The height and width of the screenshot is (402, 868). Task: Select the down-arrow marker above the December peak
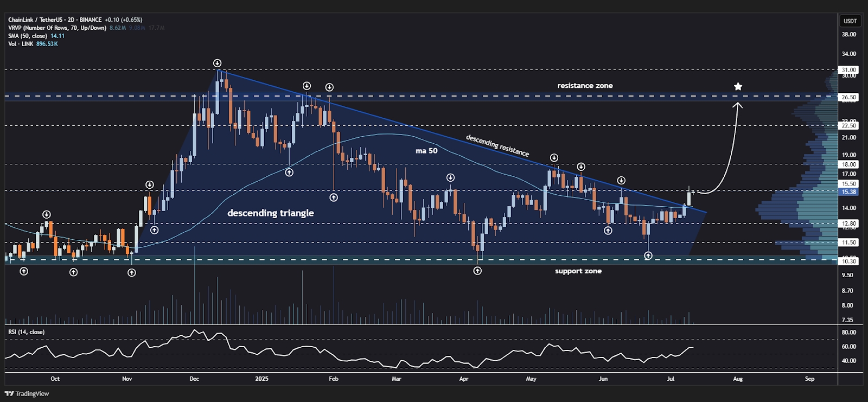pyautogui.click(x=217, y=63)
